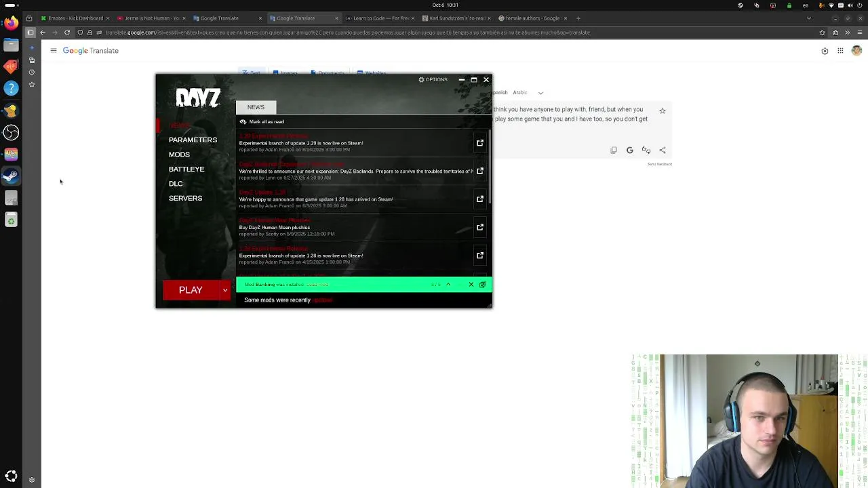
Task: Open Help icon in the dock
Action: pos(11,88)
